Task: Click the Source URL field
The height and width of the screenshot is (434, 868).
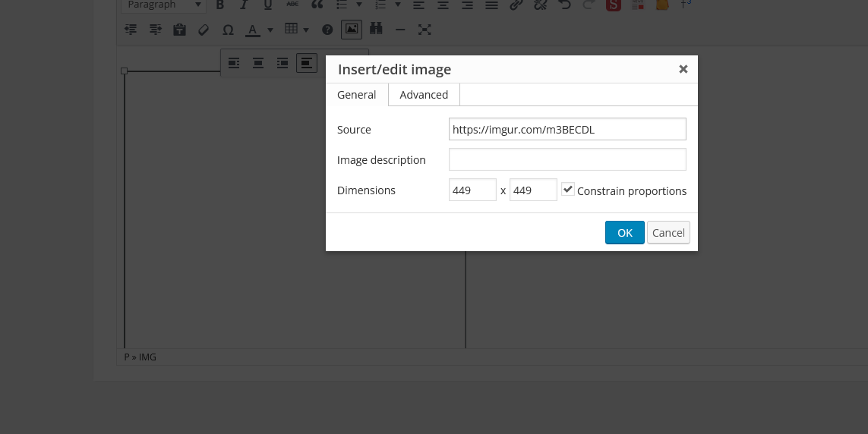Action: [567, 129]
